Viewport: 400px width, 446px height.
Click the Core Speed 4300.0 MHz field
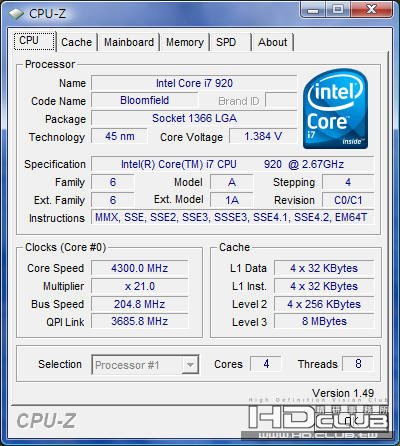(x=140, y=268)
